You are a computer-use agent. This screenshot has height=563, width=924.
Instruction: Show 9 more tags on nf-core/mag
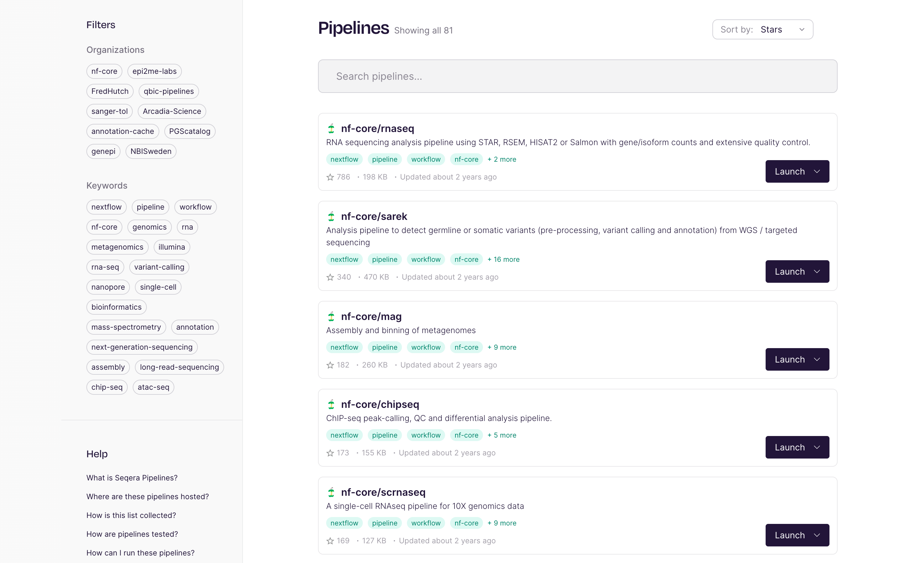tap(502, 347)
